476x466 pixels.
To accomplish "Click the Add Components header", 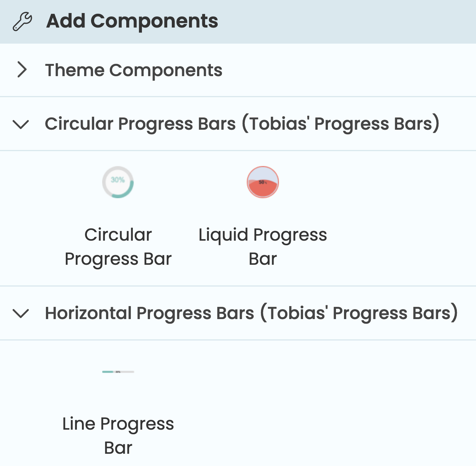I will click(132, 21).
